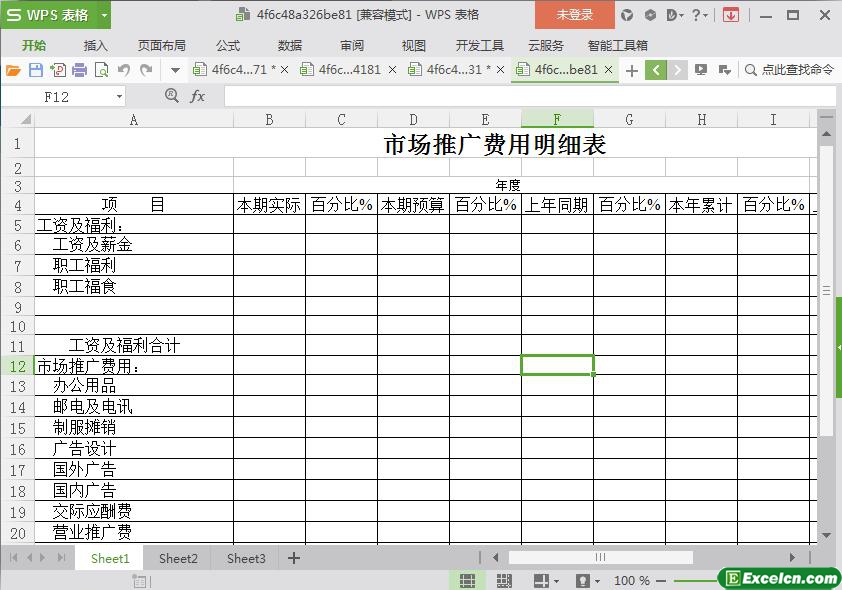Open the quick access toolbar customize arrow
Screen dimensions: 842x590
175,70
